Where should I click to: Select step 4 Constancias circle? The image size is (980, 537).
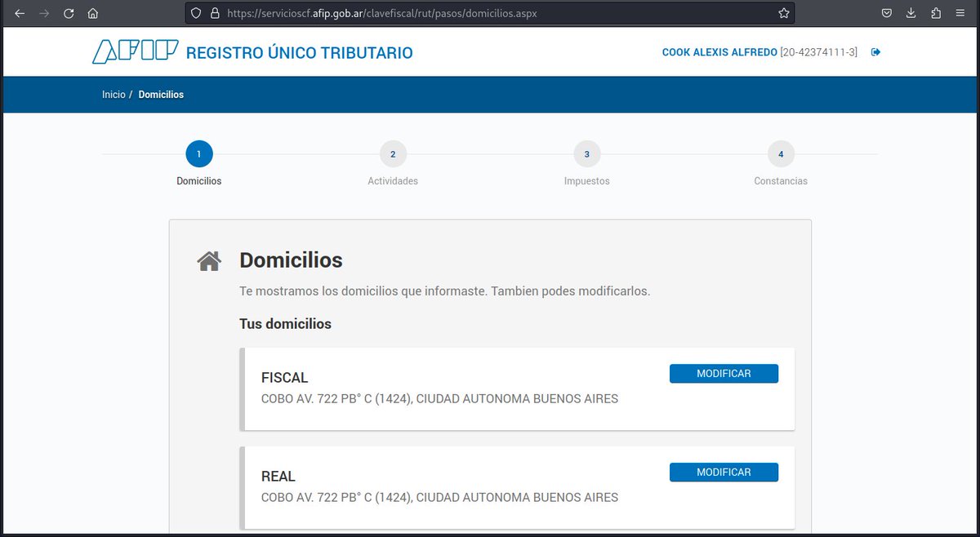(x=781, y=153)
